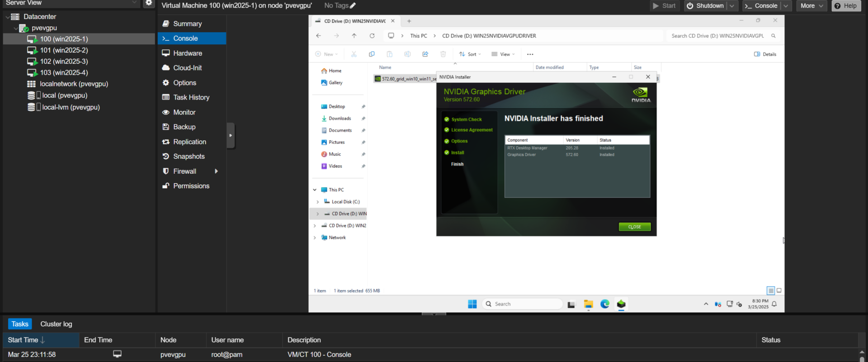The height and width of the screenshot is (362, 868).
Task: Click NVIDIA installer taskbar icon
Action: point(621,304)
